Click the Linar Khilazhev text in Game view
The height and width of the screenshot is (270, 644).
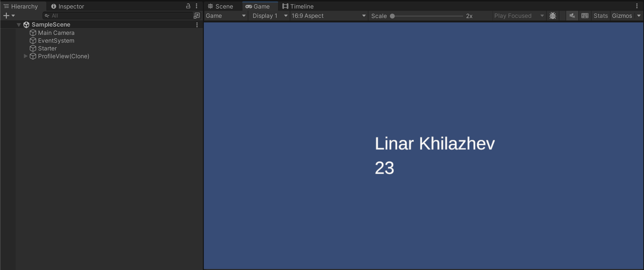(x=435, y=144)
